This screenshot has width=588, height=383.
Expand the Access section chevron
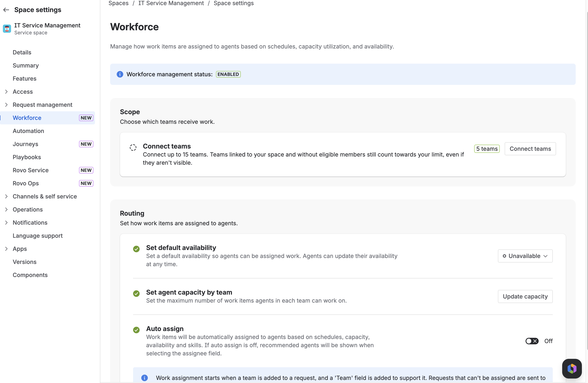click(6, 92)
